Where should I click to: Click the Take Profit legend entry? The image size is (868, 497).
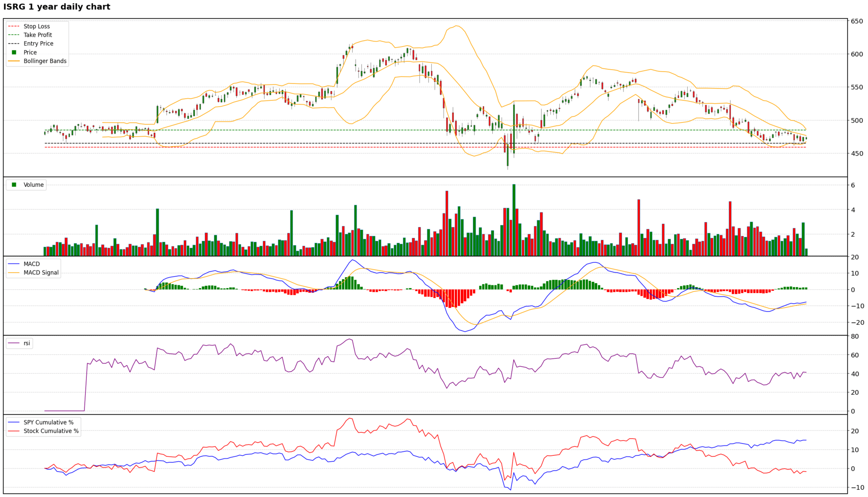38,35
